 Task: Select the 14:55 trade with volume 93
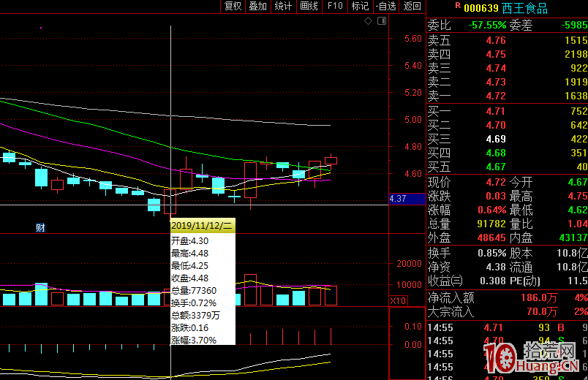click(508, 327)
